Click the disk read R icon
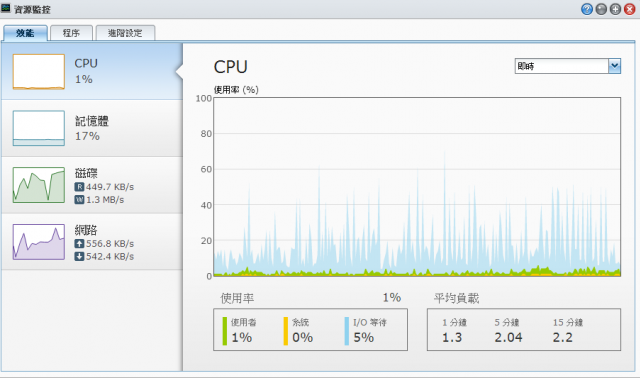The image size is (640, 378). 79,187
